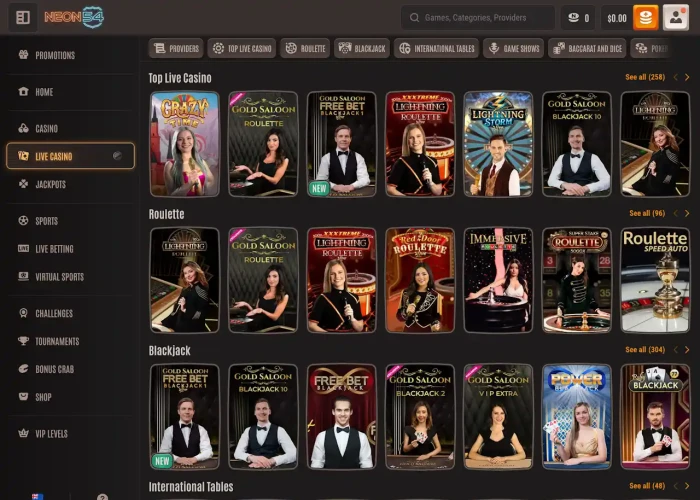Go to previous Blackjack games
The width and height of the screenshot is (700, 500).
coord(675,350)
